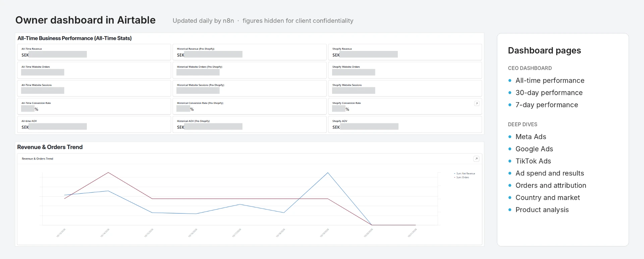Click the 10/19/2026 axis date label
This screenshot has width=644, height=259.
[325, 233]
